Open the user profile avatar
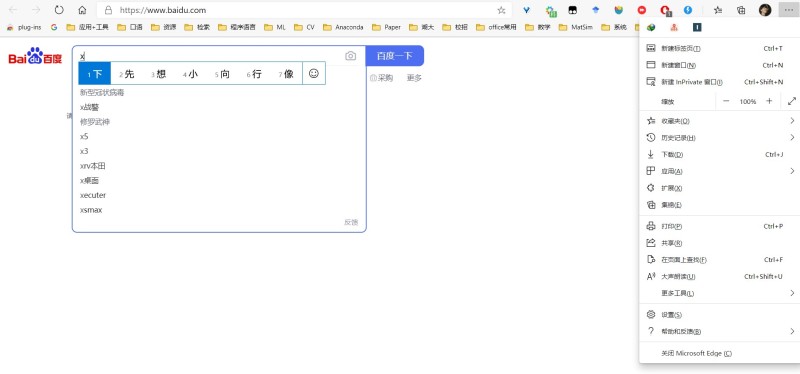Image resolution: width=800 pixels, height=374 pixels. point(765,10)
